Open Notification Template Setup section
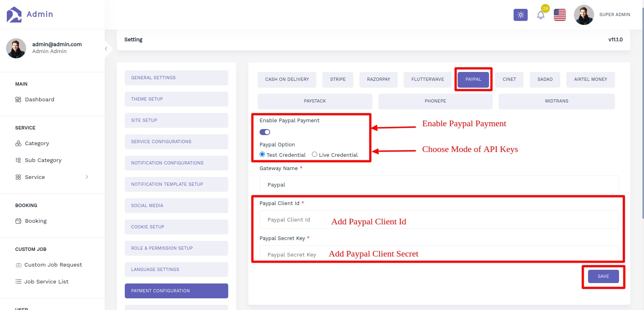644x310 pixels. 176,184
